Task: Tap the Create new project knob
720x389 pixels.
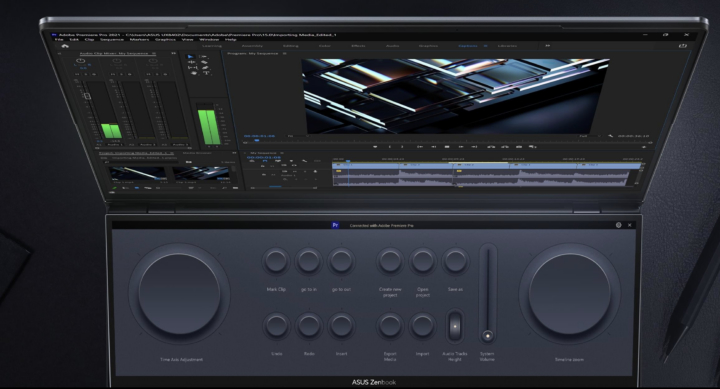Action: click(x=390, y=261)
